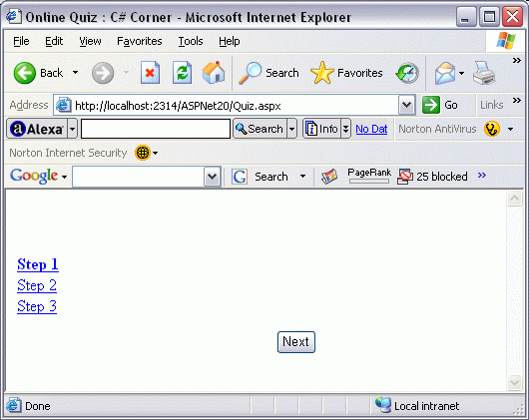The image size is (529, 420).
Task: Click the green Go arrow button
Action: tap(431, 105)
